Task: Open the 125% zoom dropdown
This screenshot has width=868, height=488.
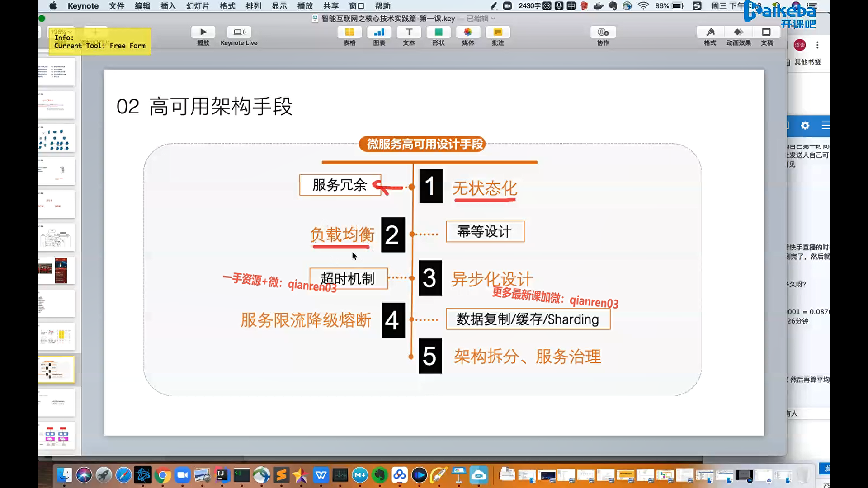Action: pyautogui.click(x=61, y=32)
